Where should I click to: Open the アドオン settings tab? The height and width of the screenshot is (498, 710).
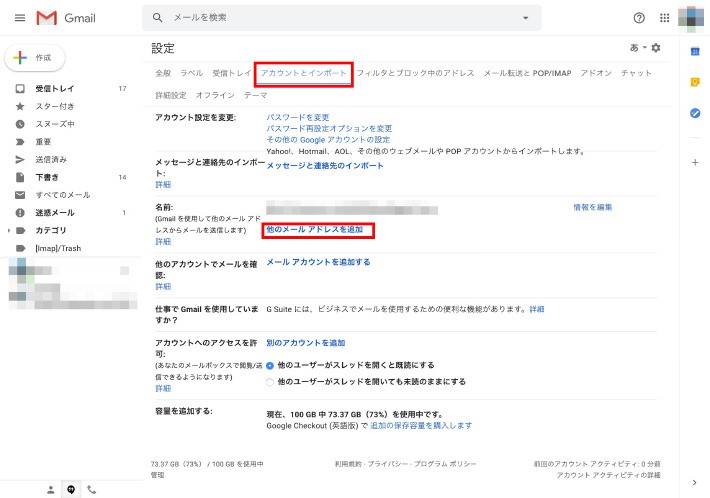[596, 73]
